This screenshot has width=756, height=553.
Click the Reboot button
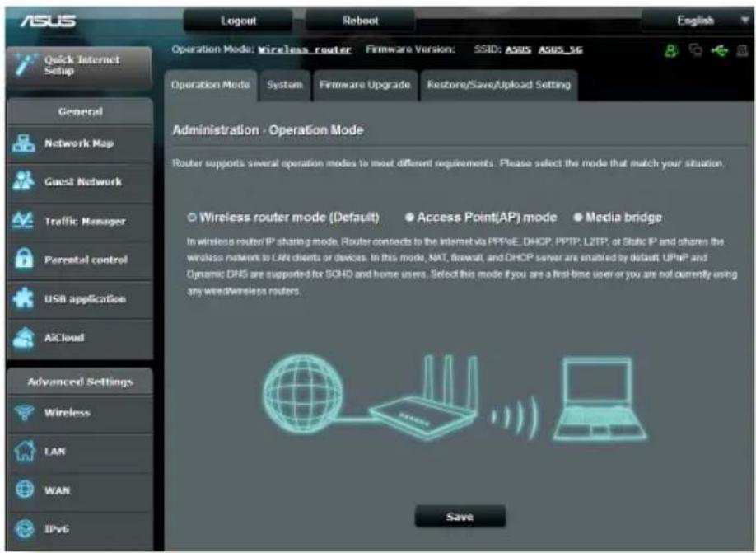pos(360,21)
